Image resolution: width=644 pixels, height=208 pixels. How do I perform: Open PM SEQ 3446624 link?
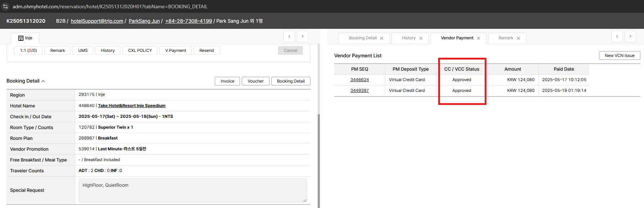359,80
